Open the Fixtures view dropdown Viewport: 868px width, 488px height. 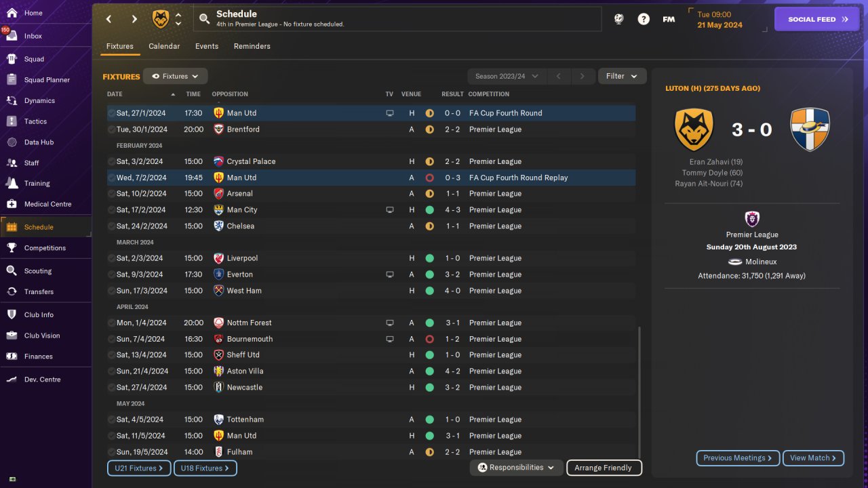176,77
